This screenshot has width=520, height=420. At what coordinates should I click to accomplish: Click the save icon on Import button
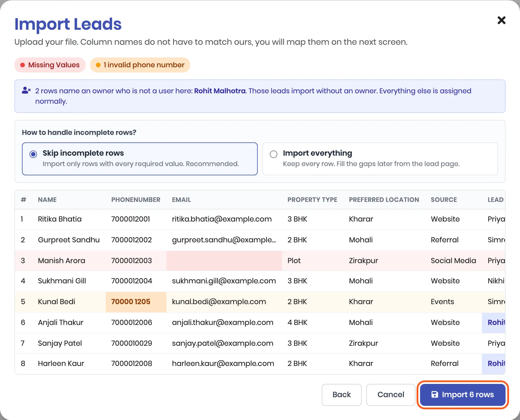tap(434, 394)
